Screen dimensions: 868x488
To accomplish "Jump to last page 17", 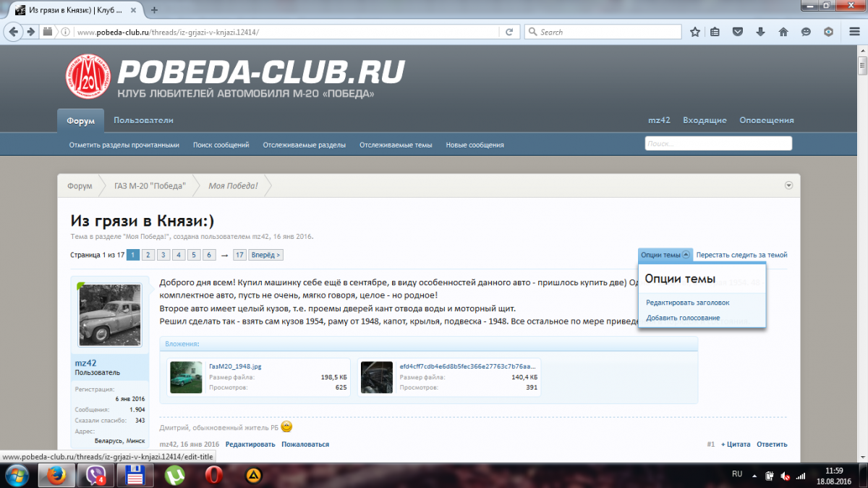I will 239,255.
